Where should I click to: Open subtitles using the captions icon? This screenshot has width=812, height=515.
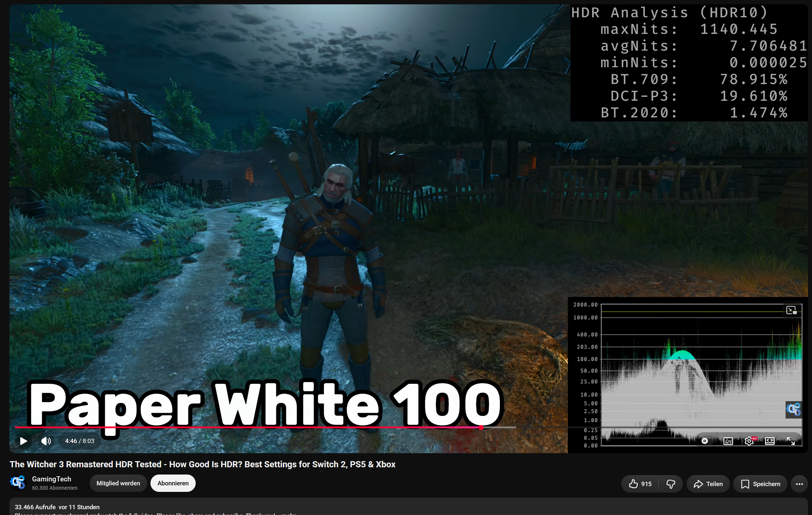click(x=728, y=441)
